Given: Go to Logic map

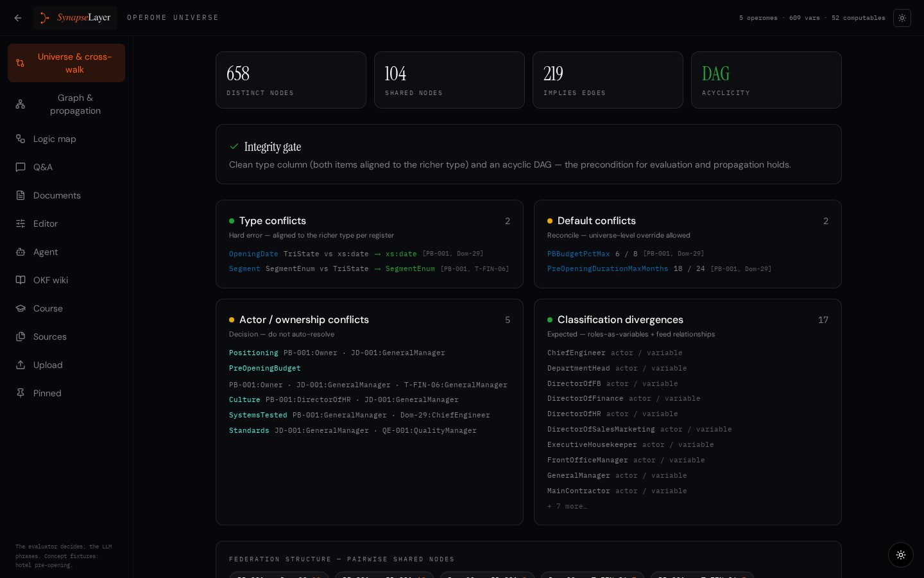Looking at the screenshot, I should coord(66,139).
